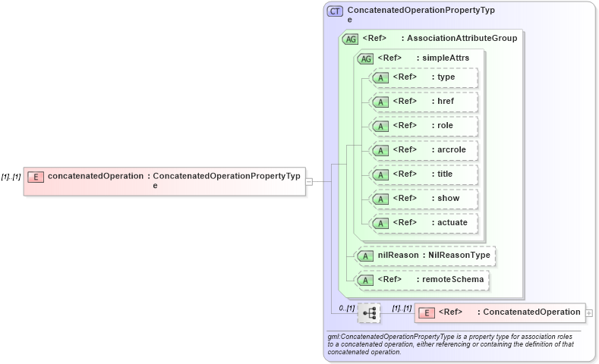Click the gml:ConcatenatedOperationPropertyType description text

(450, 344)
